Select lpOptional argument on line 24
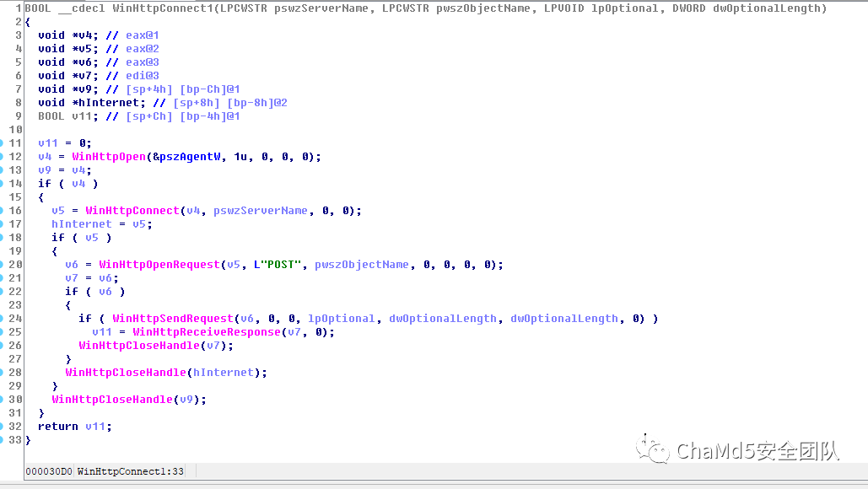Viewport: 868px width, 489px height. 341,319
